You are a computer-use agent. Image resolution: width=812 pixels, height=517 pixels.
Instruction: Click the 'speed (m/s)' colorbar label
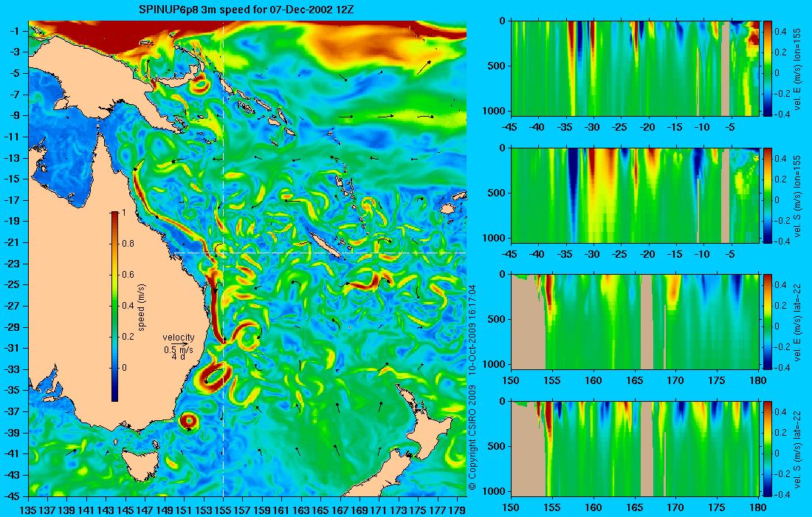coord(142,307)
